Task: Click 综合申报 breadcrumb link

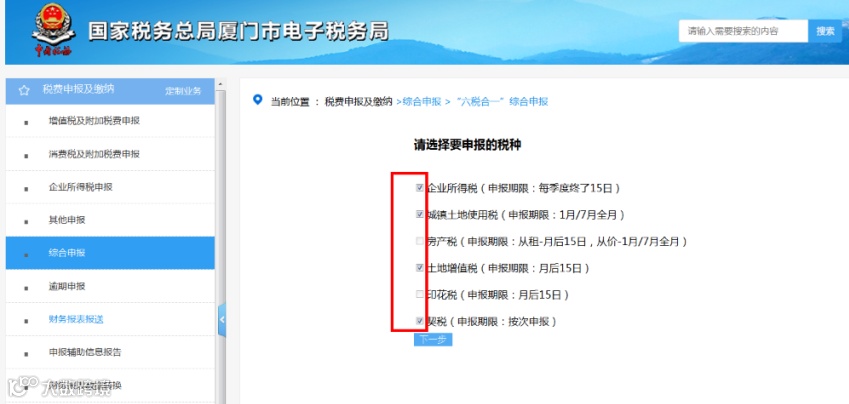Action: coord(422,101)
